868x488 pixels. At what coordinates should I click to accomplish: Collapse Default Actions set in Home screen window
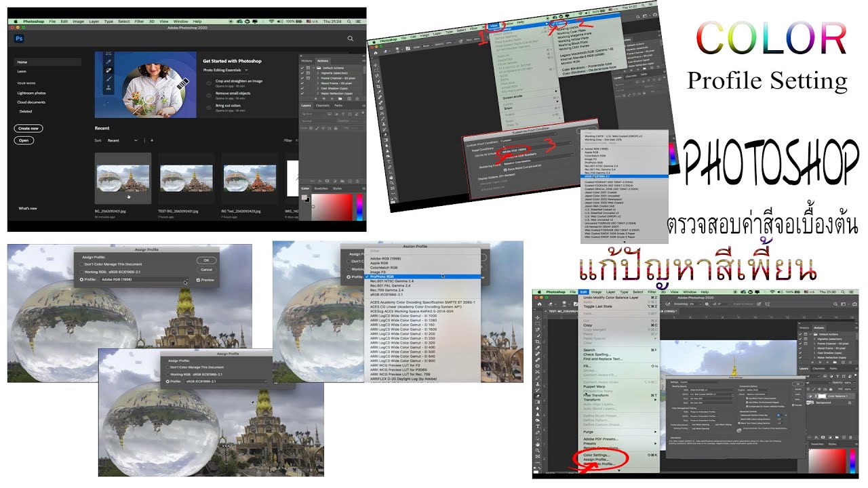(x=314, y=68)
